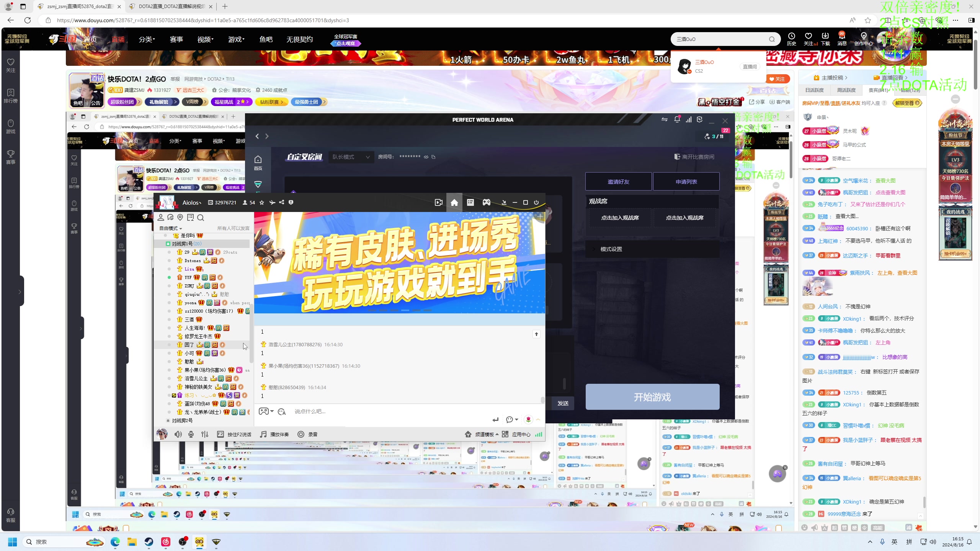Click the YY channel list panel icon
This screenshot has height=551, width=980.
470,202
